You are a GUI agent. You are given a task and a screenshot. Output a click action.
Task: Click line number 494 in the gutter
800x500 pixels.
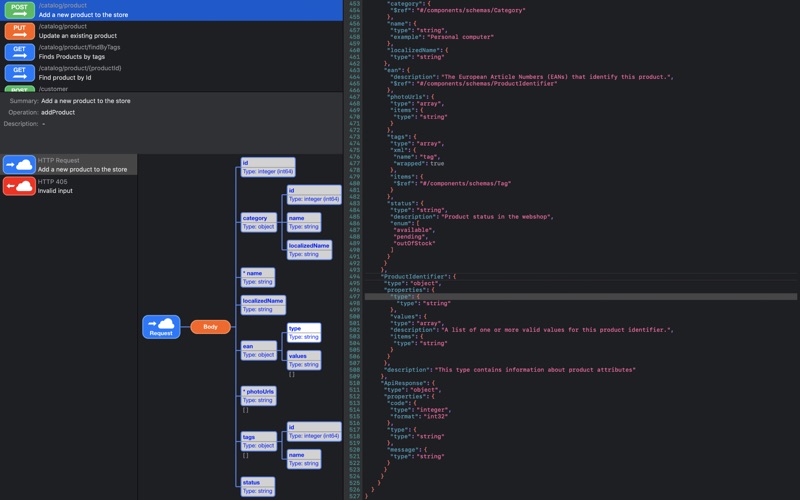(x=355, y=277)
